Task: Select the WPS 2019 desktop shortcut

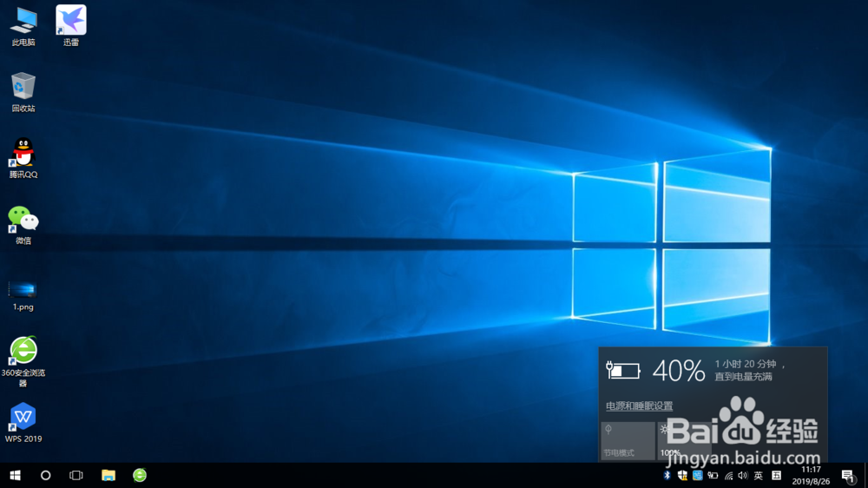Action: (x=23, y=422)
